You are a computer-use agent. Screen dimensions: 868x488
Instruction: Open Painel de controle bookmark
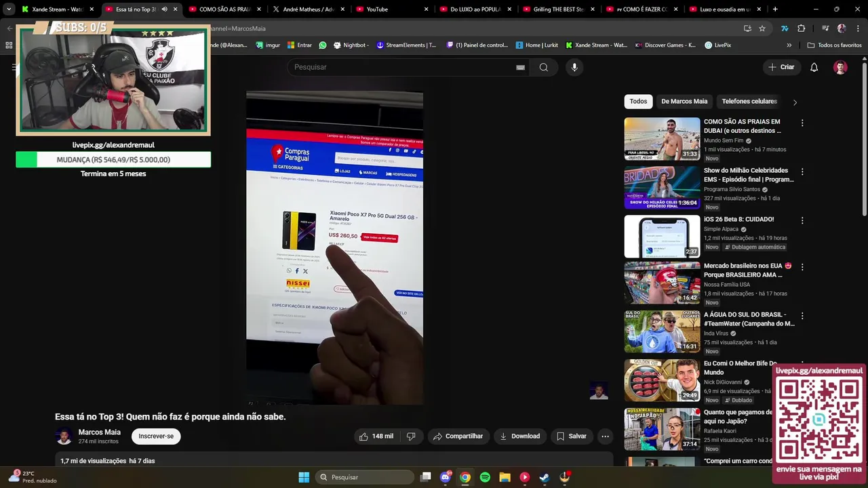click(x=477, y=45)
